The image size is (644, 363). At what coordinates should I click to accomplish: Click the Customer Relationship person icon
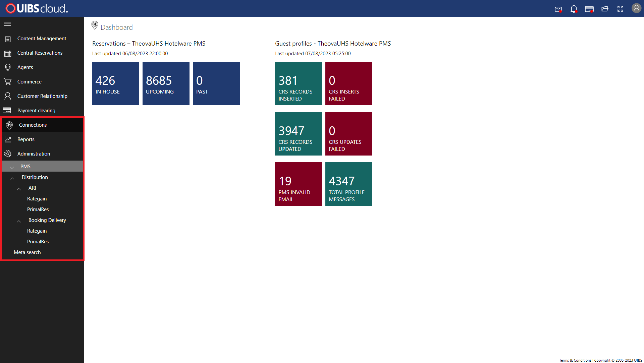[8, 96]
